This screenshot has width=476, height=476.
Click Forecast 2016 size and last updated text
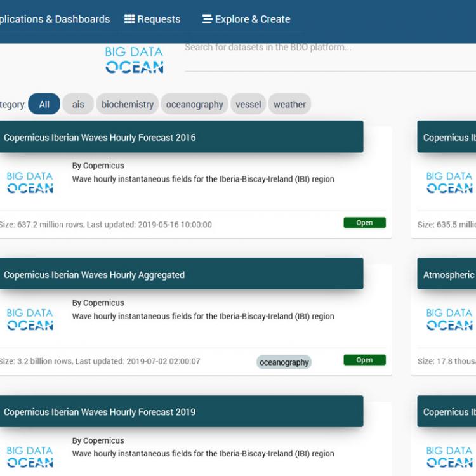[105, 225]
